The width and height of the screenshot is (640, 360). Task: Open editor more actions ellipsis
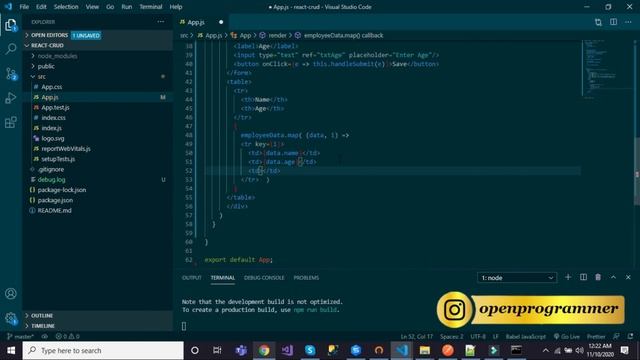628,22
